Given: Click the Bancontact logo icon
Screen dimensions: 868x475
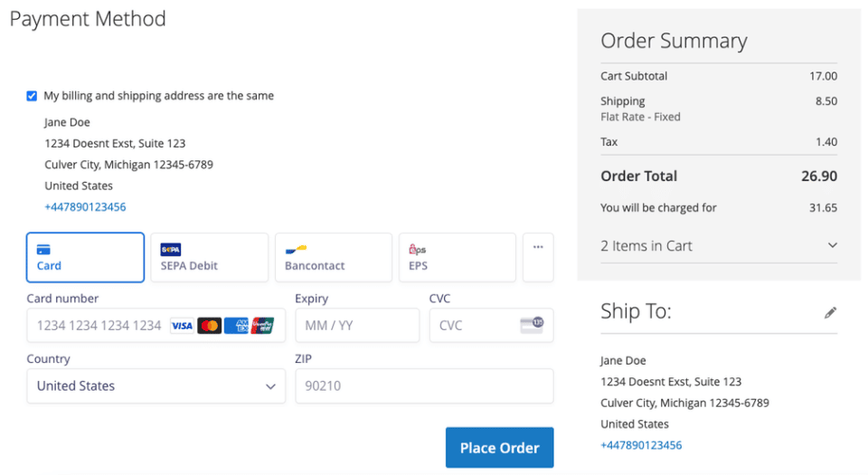Looking at the screenshot, I should tap(296, 249).
